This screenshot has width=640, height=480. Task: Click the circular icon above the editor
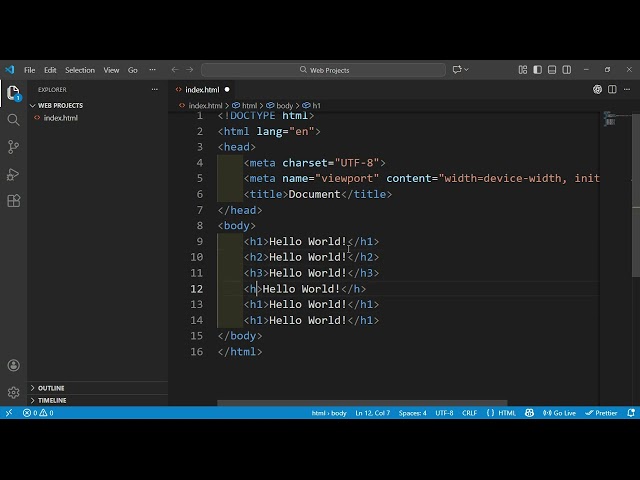point(598,89)
